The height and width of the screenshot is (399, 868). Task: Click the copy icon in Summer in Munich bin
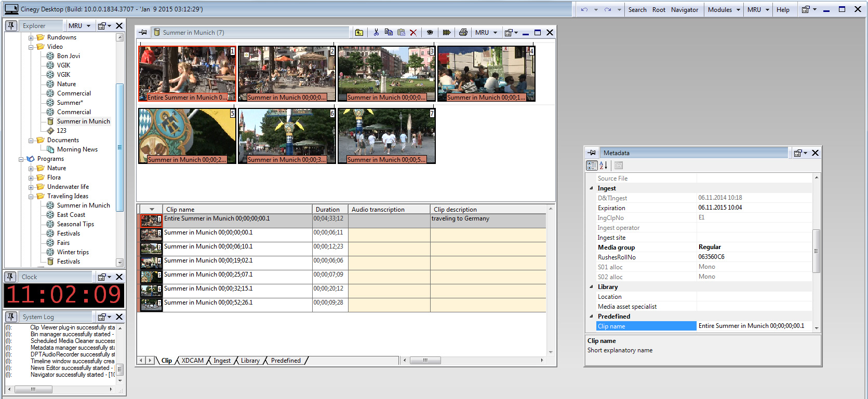(389, 32)
